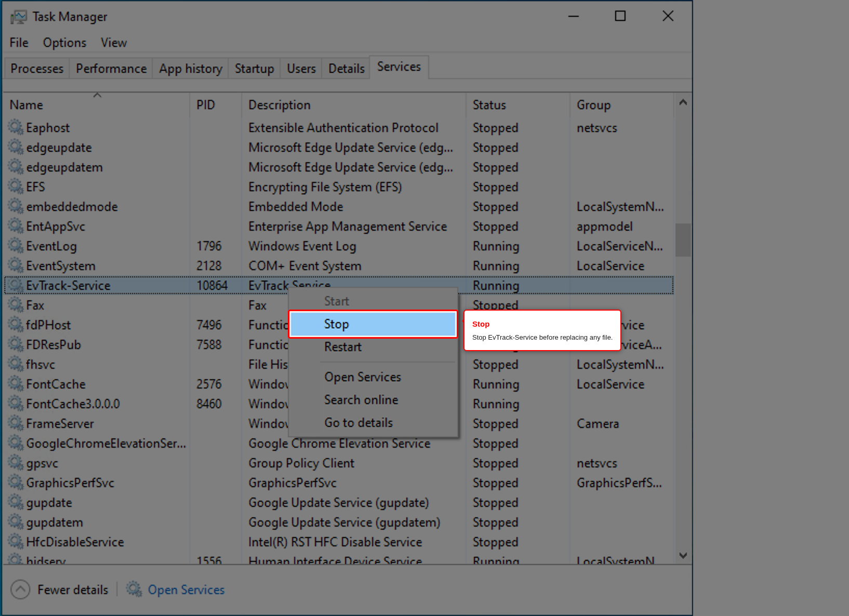Click the gear icon beside HfcDisableService
The width and height of the screenshot is (849, 616).
click(16, 542)
